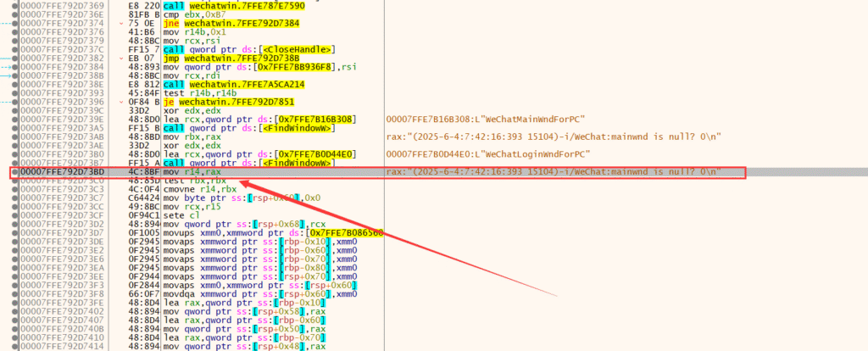The width and height of the screenshot is (868, 351).
Task: Click address 00007FFE792D73E6 in address column
Action: [x=61, y=259]
